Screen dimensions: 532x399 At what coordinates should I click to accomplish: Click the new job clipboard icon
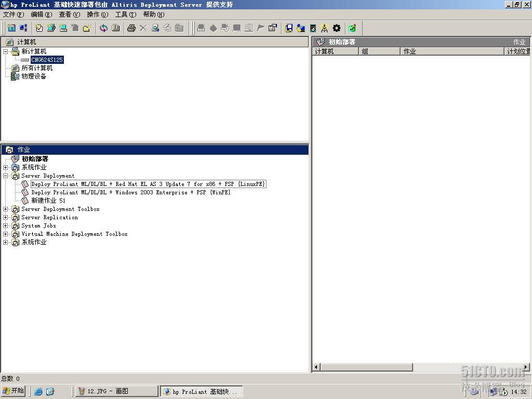[x=39, y=28]
